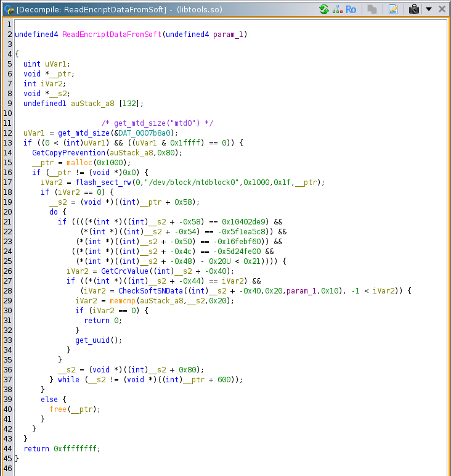This screenshot has width=451, height=476.
Task: Click the get_mtd_size("mtd0") comment
Action: pos(157,123)
